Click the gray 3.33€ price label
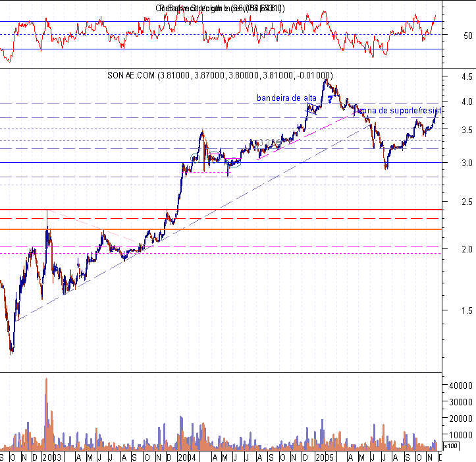 point(269,142)
